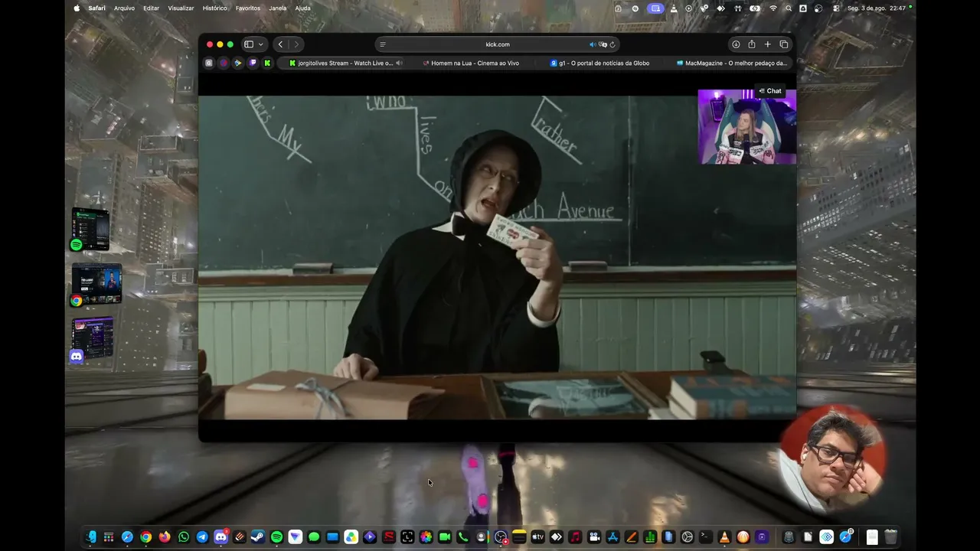Open Photos from the Dock
980x551 pixels.
[x=426, y=537]
